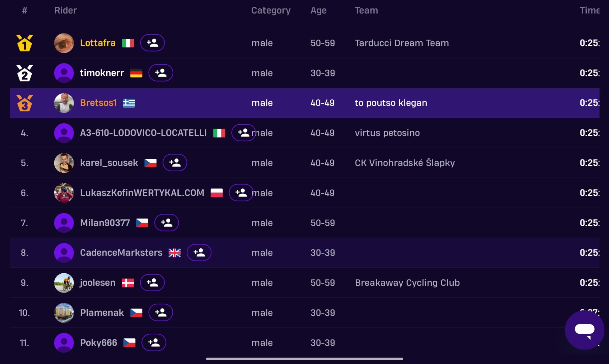Click joolesen's cyclist avatar
Screen dimensions: 609x364
tap(64, 282)
